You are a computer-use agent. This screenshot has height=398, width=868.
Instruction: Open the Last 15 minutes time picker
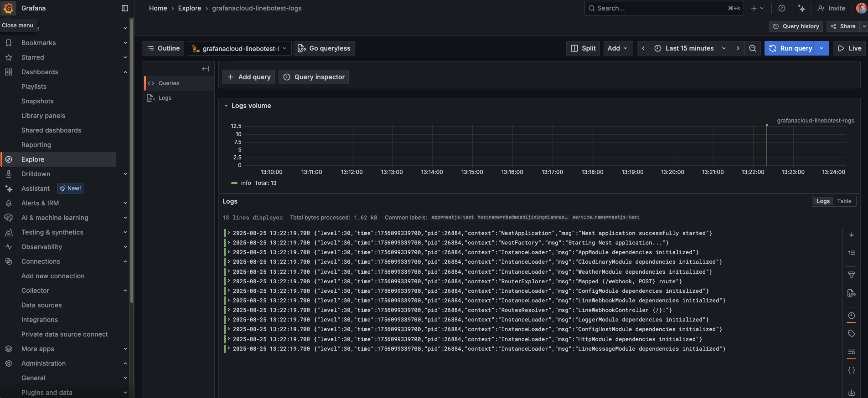pos(690,48)
